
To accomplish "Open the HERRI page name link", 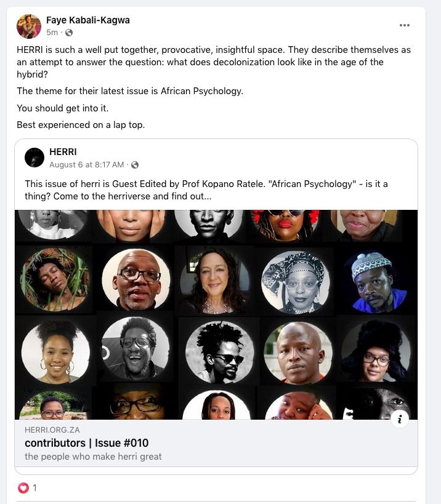I will [63, 151].
